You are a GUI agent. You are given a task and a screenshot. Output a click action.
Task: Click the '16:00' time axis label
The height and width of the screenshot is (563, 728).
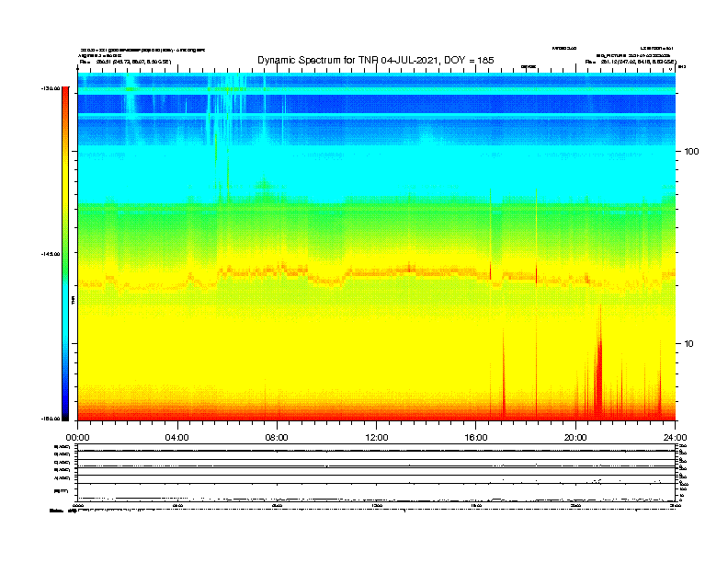(x=476, y=438)
